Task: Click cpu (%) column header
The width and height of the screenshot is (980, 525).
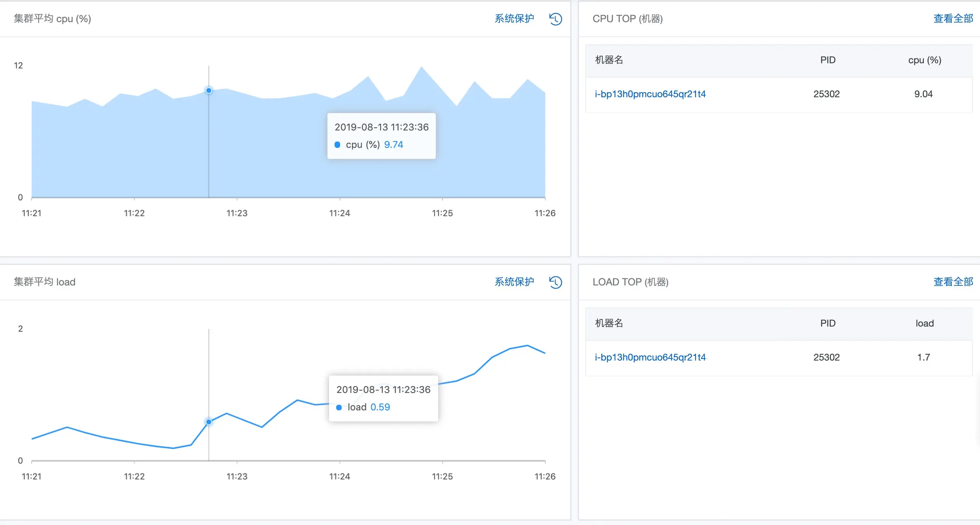Action: click(924, 60)
